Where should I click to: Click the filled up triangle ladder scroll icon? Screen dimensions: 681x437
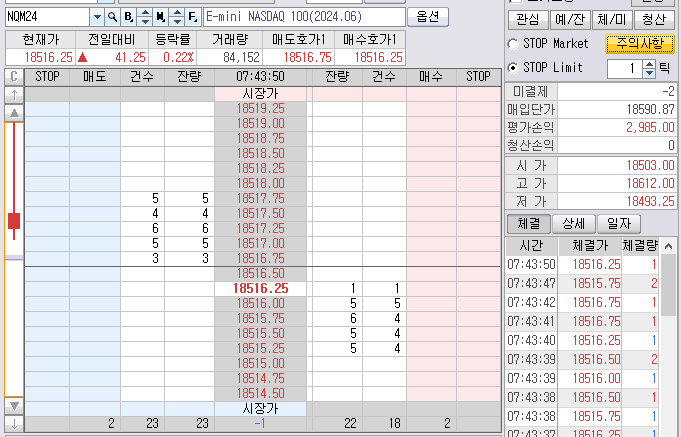point(14,113)
